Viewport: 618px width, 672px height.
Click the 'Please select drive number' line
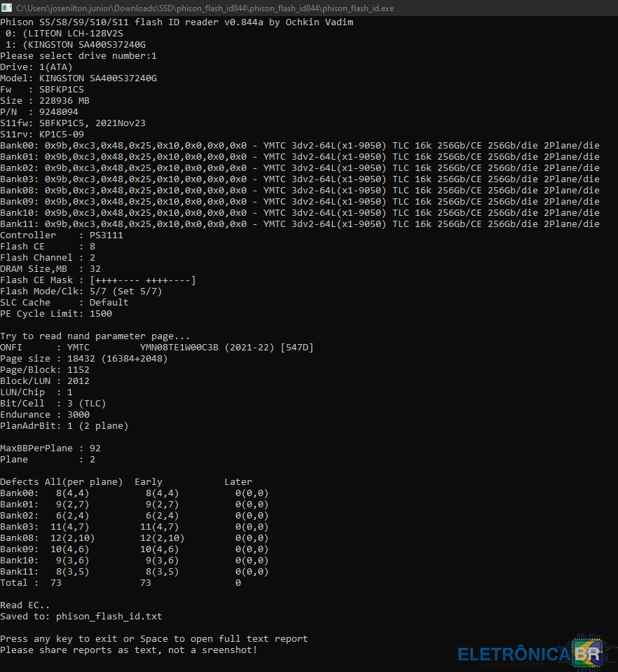point(78,56)
